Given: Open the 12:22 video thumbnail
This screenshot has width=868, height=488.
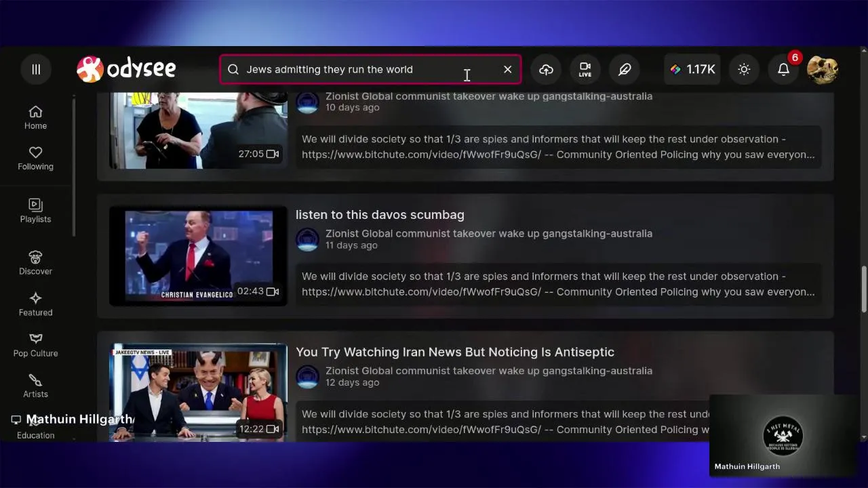Looking at the screenshot, I should pyautogui.click(x=198, y=392).
